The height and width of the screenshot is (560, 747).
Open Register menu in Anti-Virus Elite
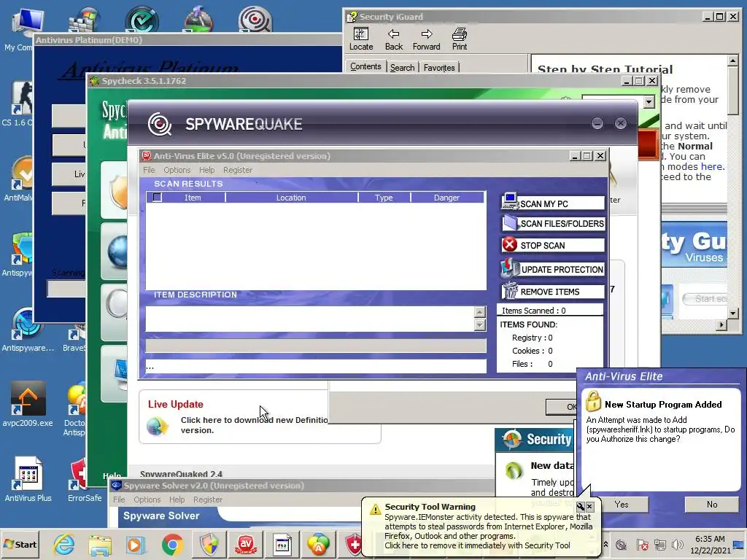point(238,170)
